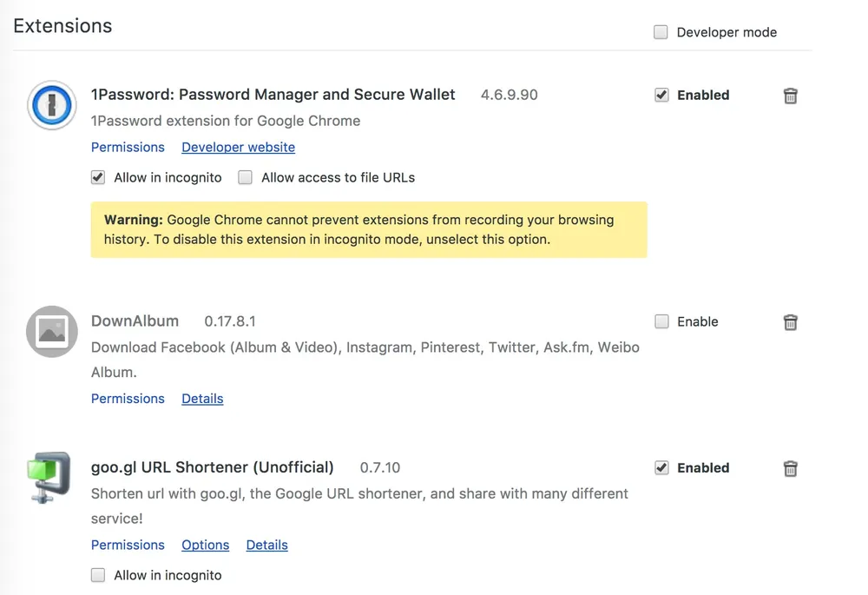The height and width of the screenshot is (595, 868).
Task: Delete DownAlbum with its trash icon
Action: [790, 322]
